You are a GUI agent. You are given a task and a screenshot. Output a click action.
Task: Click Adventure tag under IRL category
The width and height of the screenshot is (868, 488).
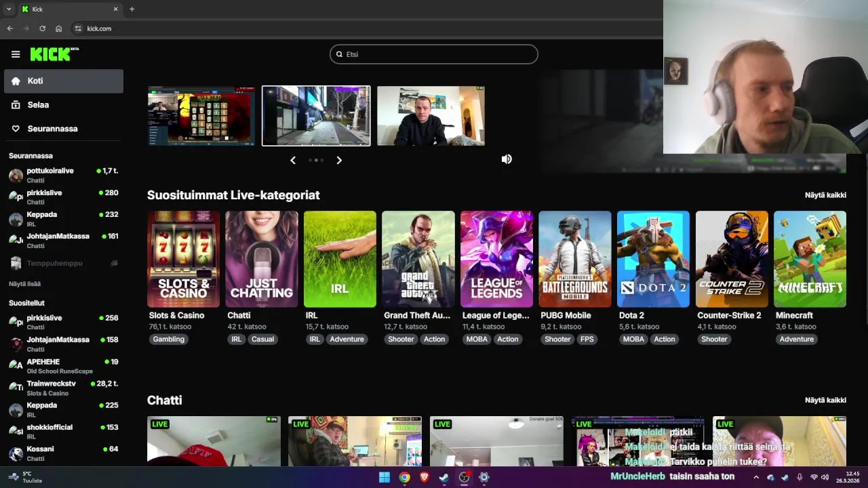point(347,340)
